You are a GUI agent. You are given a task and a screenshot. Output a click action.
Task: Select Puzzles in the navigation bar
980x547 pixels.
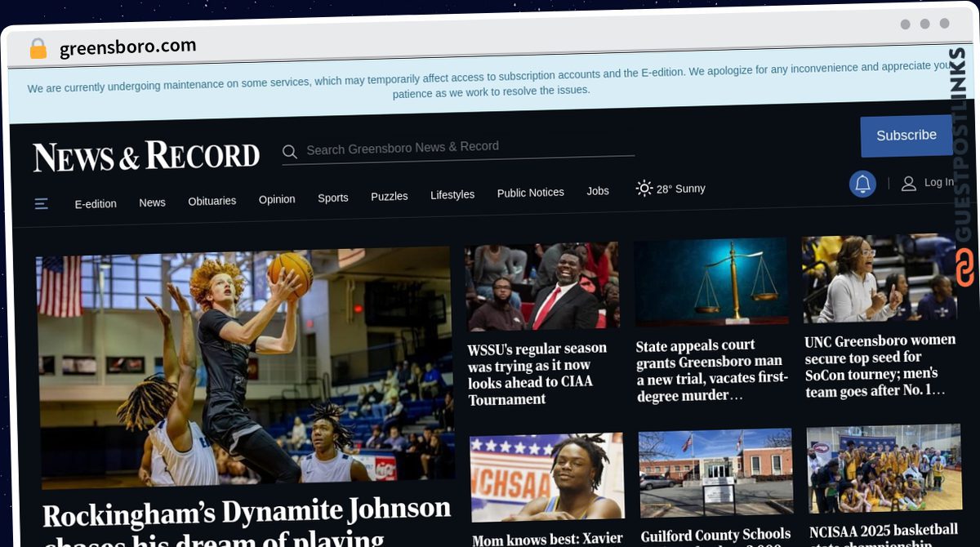[x=389, y=196]
